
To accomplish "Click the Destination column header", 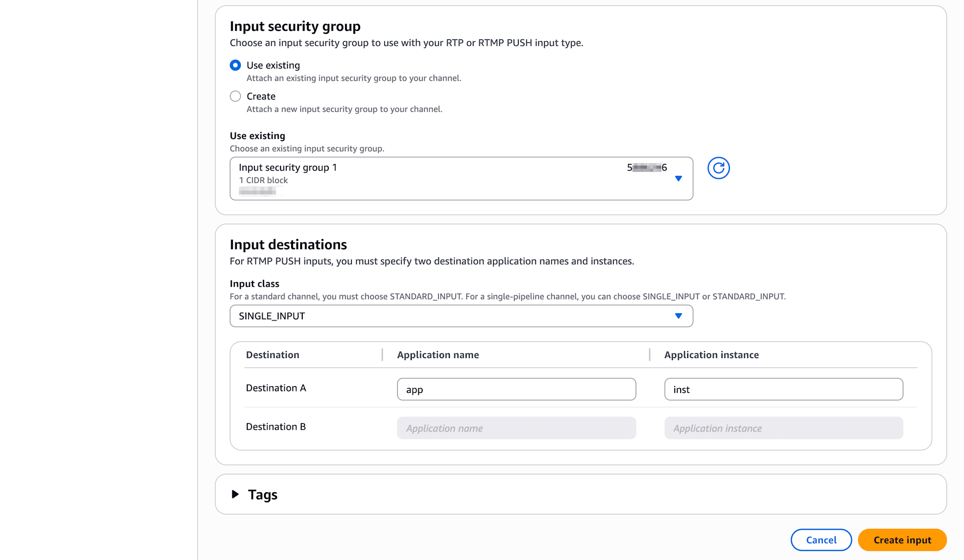I will tap(272, 355).
